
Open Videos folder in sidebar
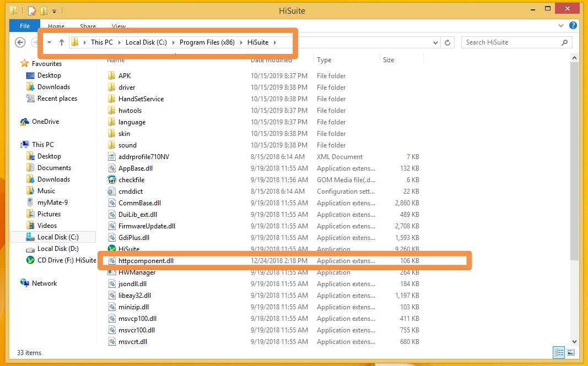pyautogui.click(x=47, y=226)
